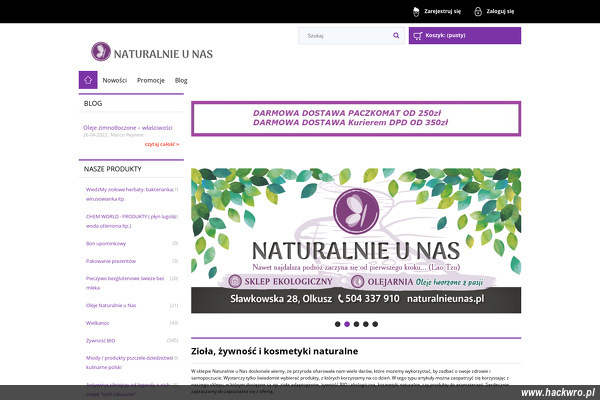Select the fourth slider dot

point(366,324)
